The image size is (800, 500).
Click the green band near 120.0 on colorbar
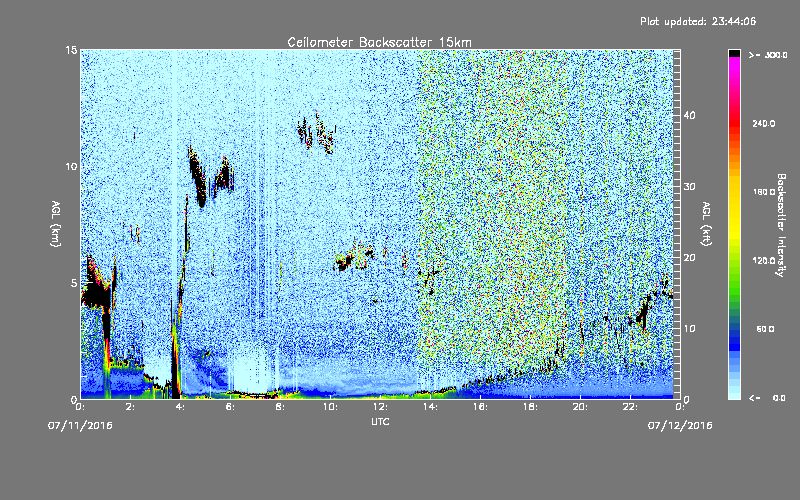click(x=734, y=263)
